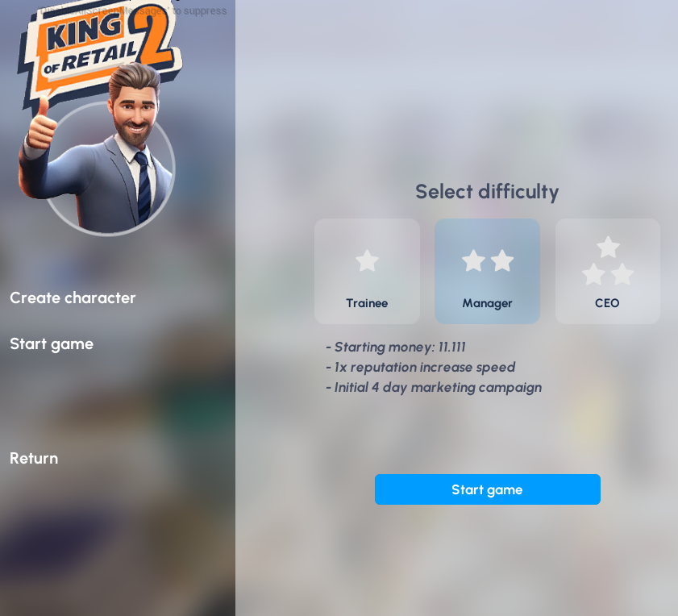678x616 pixels.
Task: Click the blue Start game button
Action: click(x=487, y=489)
